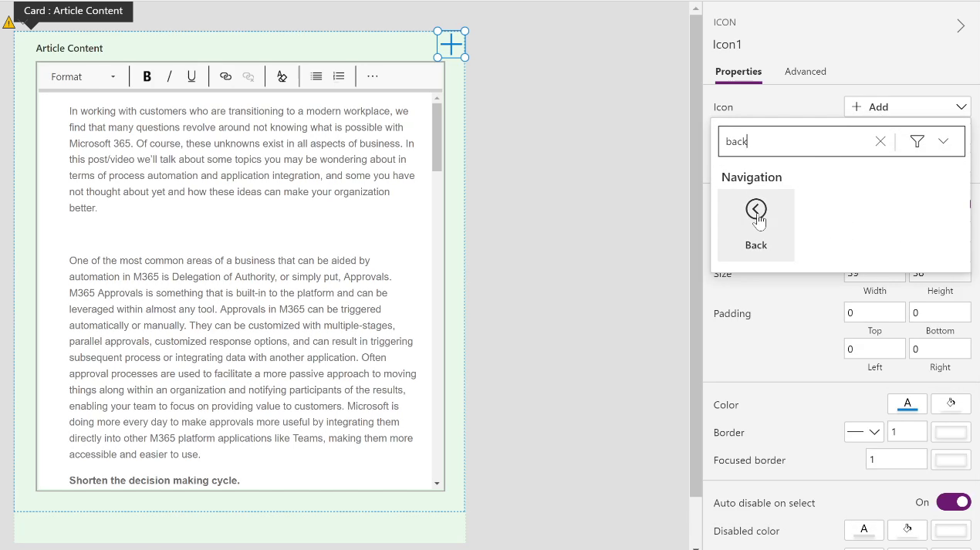This screenshot has width=980, height=550.
Task: Apply italic formatting in the editor
Action: tap(169, 76)
